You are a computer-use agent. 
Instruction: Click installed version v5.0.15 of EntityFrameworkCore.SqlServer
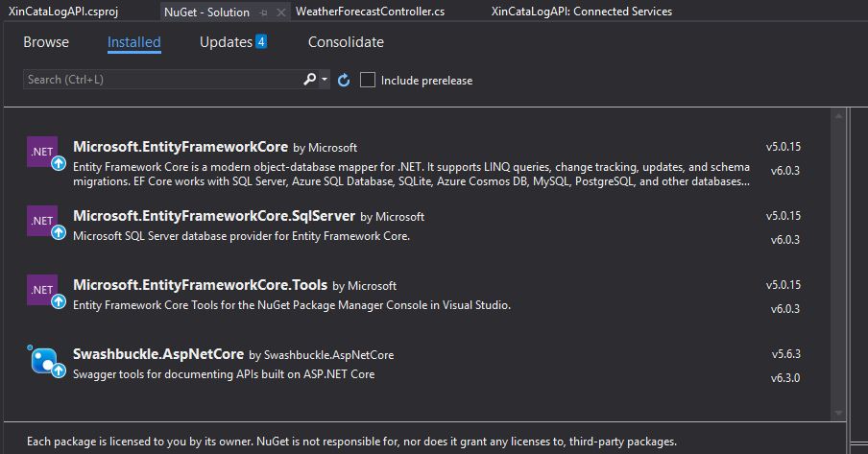click(x=784, y=216)
